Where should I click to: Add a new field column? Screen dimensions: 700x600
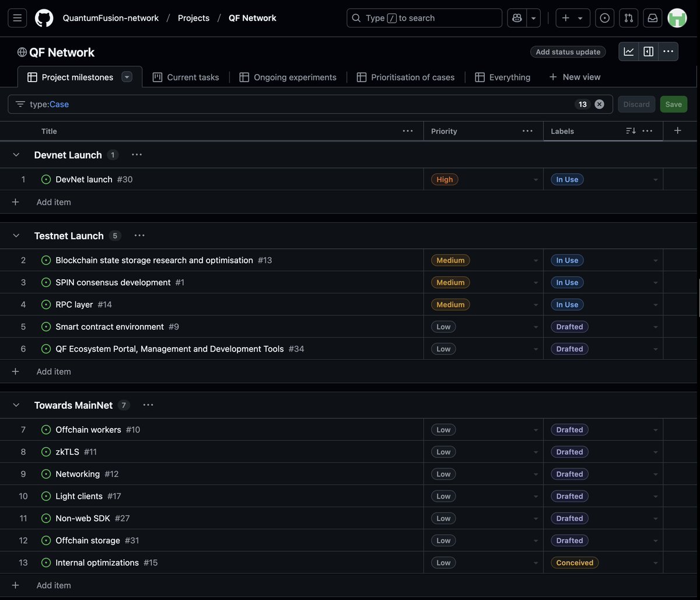(677, 131)
